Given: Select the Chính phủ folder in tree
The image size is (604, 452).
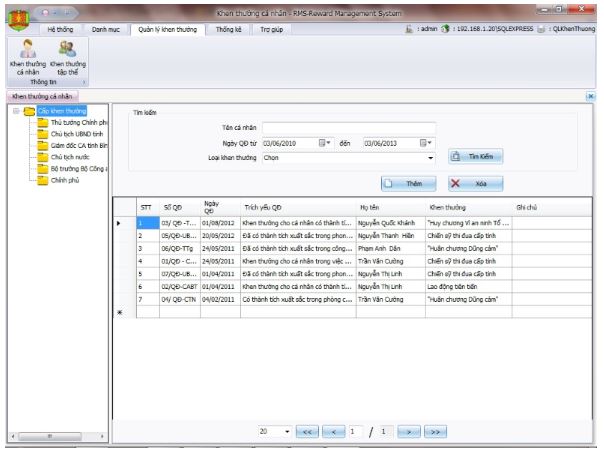Looking at the screenshot, I should pyautogui.click(x=65, y=180).
